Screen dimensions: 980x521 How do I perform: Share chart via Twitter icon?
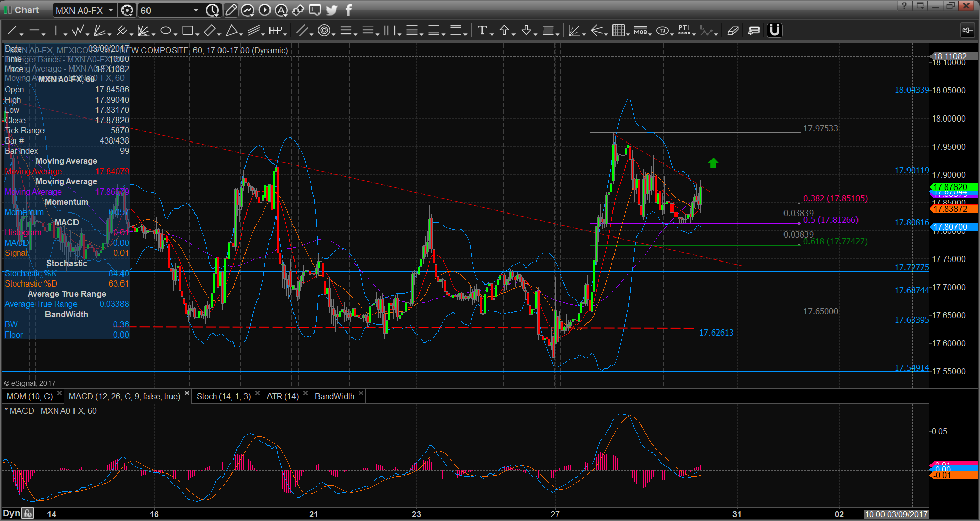click(x=332, y=10)
